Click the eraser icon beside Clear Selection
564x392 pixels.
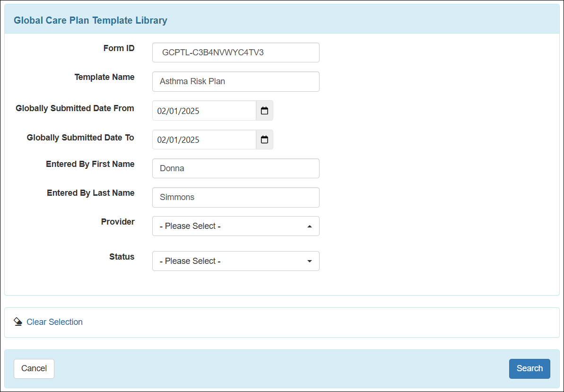click(18, 322)
